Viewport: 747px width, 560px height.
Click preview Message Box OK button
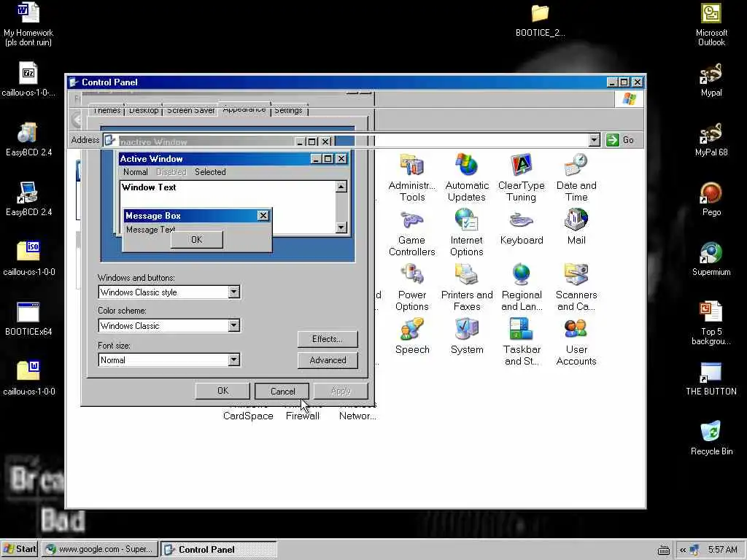pyautogui.click(x=196, y=239)
